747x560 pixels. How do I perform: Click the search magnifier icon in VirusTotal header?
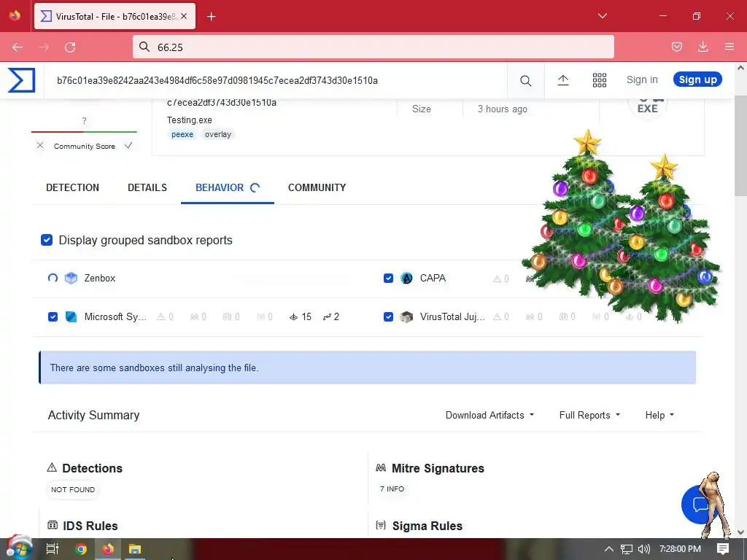coord(525,80)
